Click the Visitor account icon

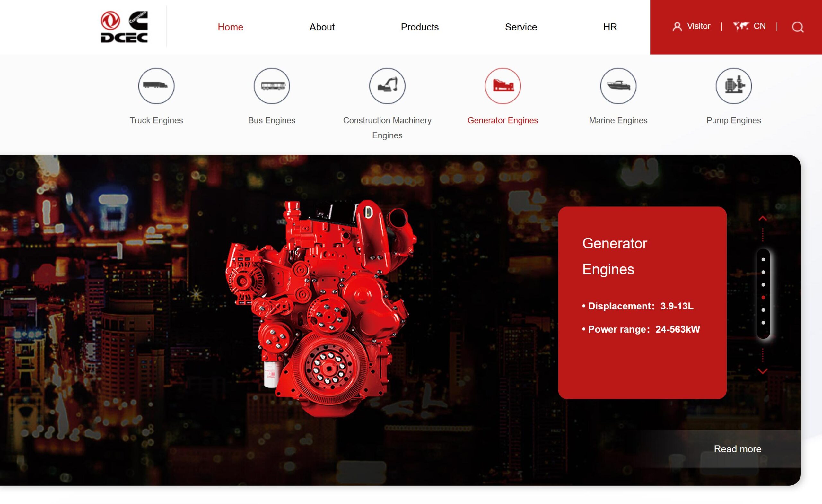pyautogui.click(x=677, y=26)
